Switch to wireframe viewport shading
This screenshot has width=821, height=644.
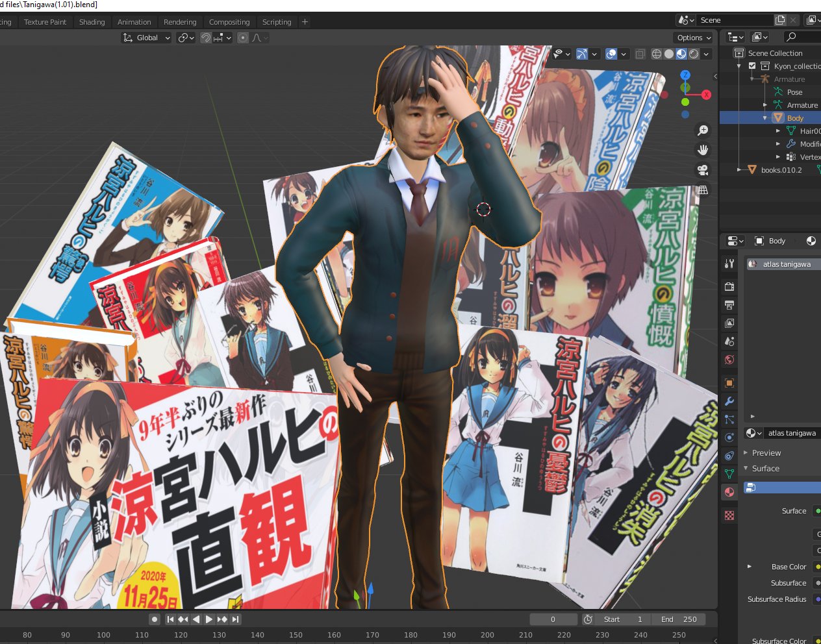657,54
